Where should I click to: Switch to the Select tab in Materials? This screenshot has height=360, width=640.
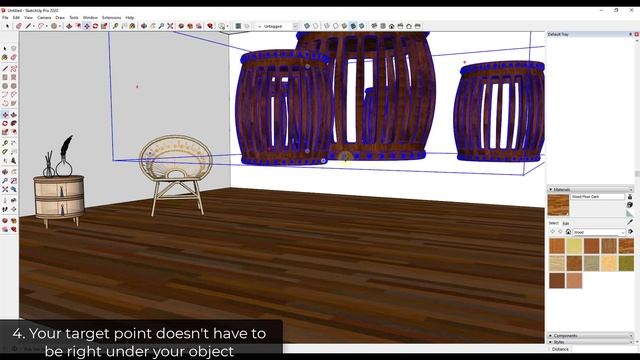pos(553,223)
